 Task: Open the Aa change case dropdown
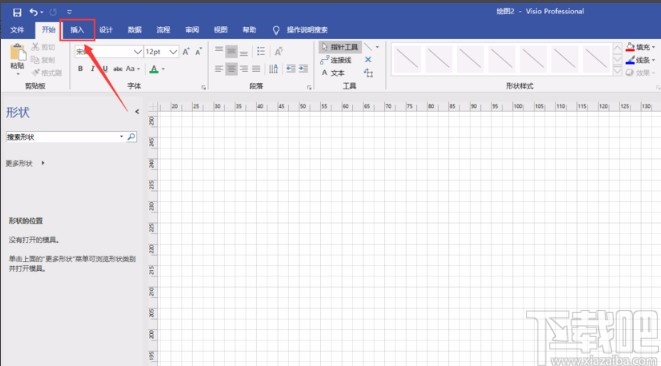132,69
